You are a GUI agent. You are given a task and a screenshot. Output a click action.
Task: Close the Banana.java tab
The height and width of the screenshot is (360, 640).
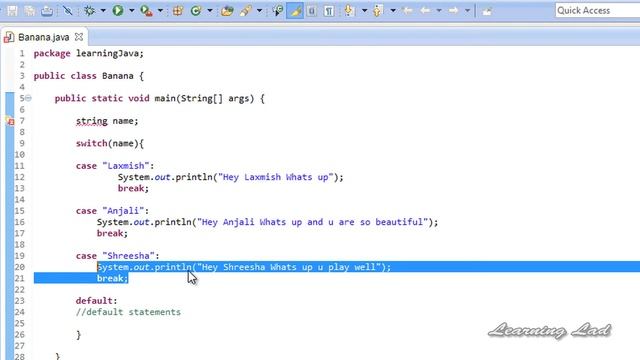coord(79,37)
